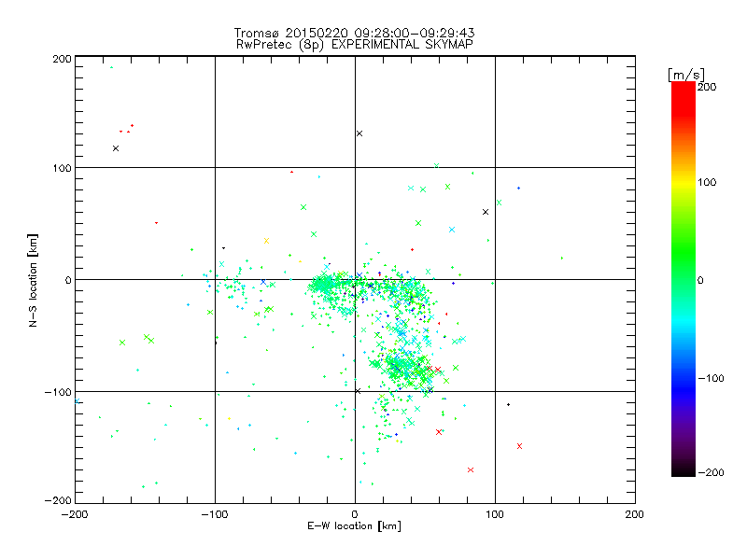Click the subtitle "RwPretec (8p) EXPERIMENTAL SKYMAP"
Image resolution: width=747 pixels, height=560 pixels.
point(354,45)
